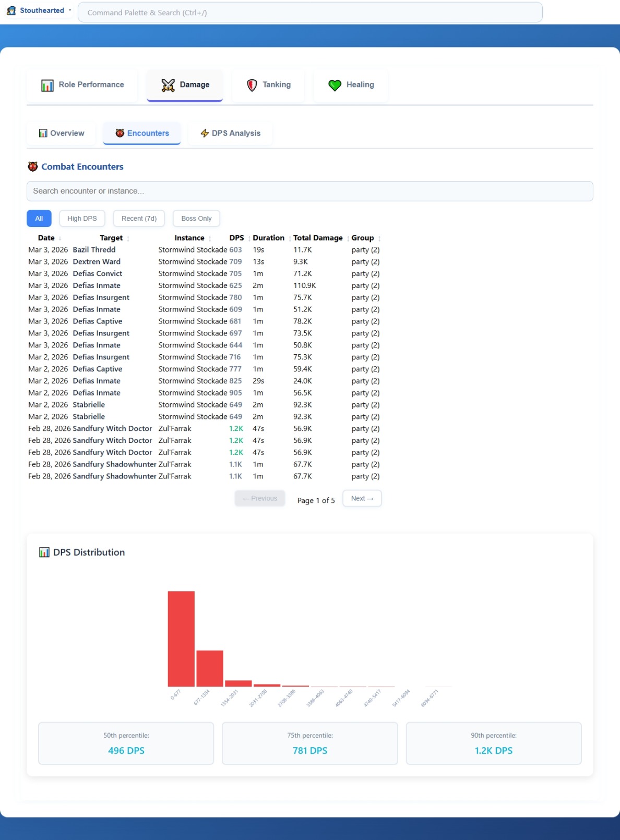Click the Tanking shield icon
The width and height of the screenshot is (620, 840).
pyautogui.click(x=252, y=85)
